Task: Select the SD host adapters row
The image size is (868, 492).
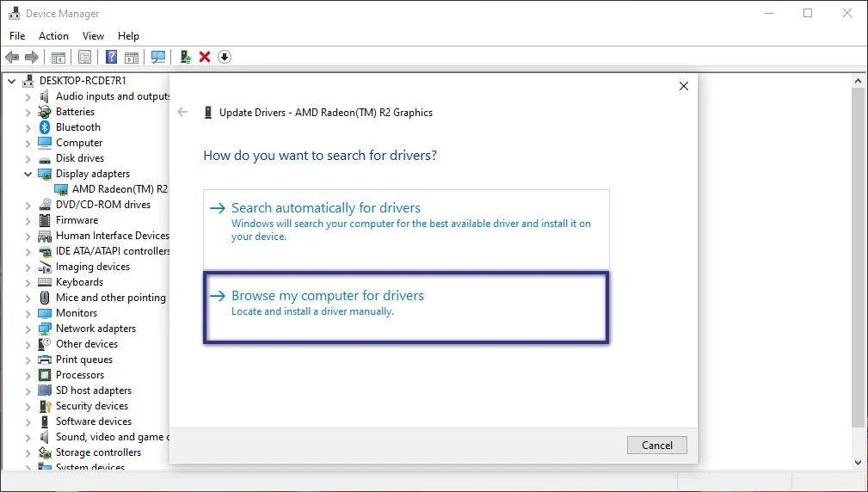Action: 94,391
